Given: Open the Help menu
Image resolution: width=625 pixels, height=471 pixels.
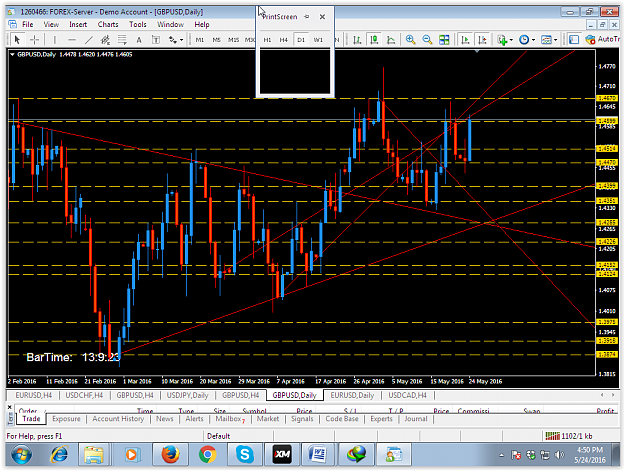Looking at the screenshot, I should tap(202, 24).
